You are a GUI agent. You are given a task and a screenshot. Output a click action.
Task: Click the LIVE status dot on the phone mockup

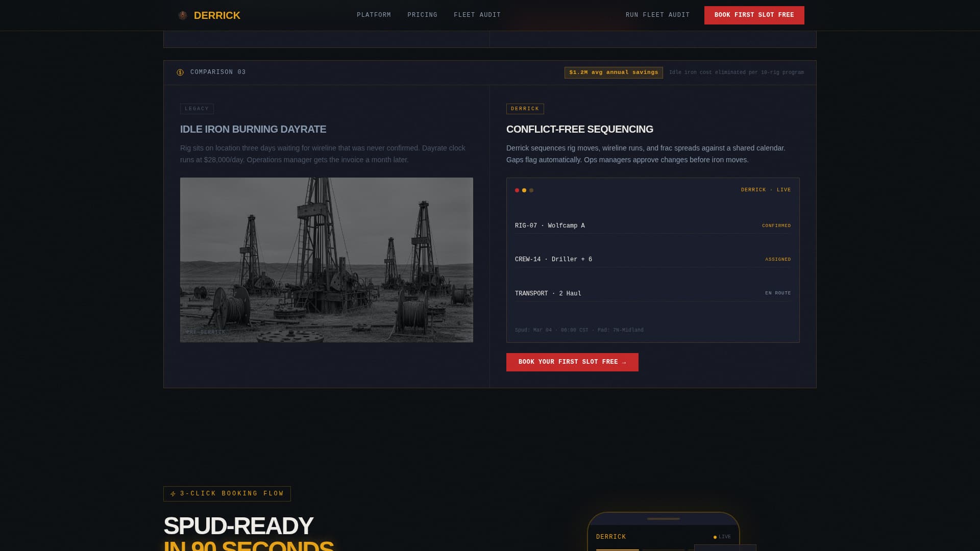[715, 537]
